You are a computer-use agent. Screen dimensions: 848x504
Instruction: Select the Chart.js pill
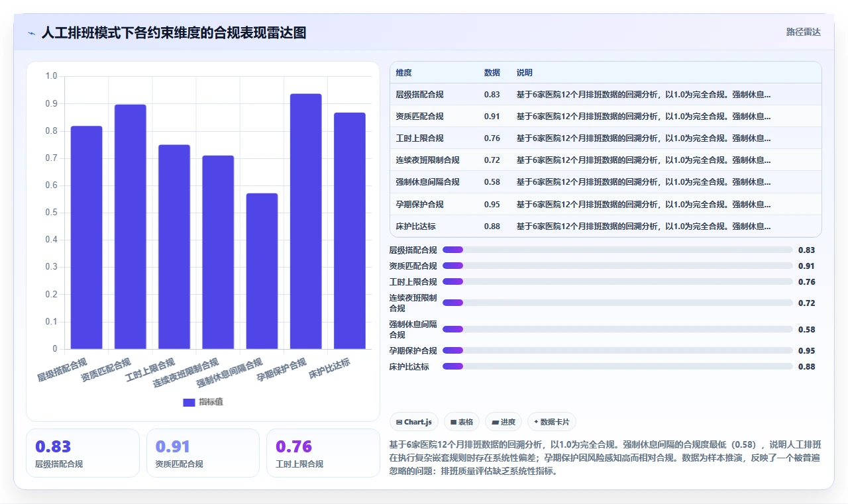tap(414, 422)
